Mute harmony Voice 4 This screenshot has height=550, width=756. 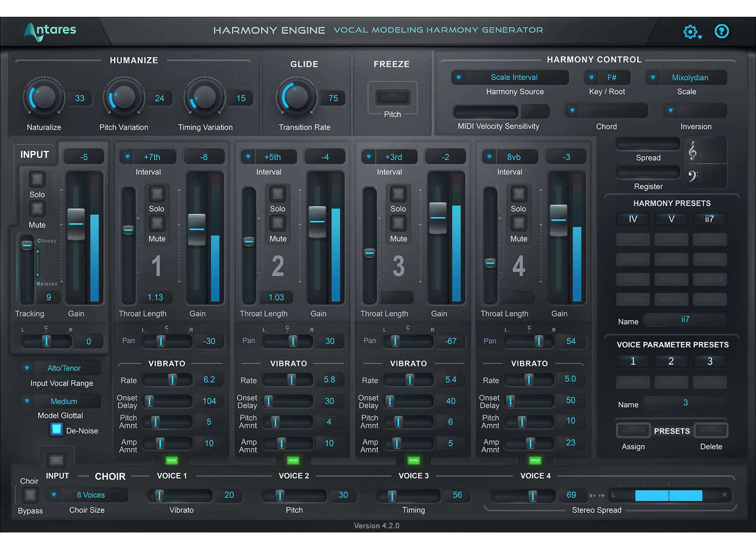tap(519, 223)
